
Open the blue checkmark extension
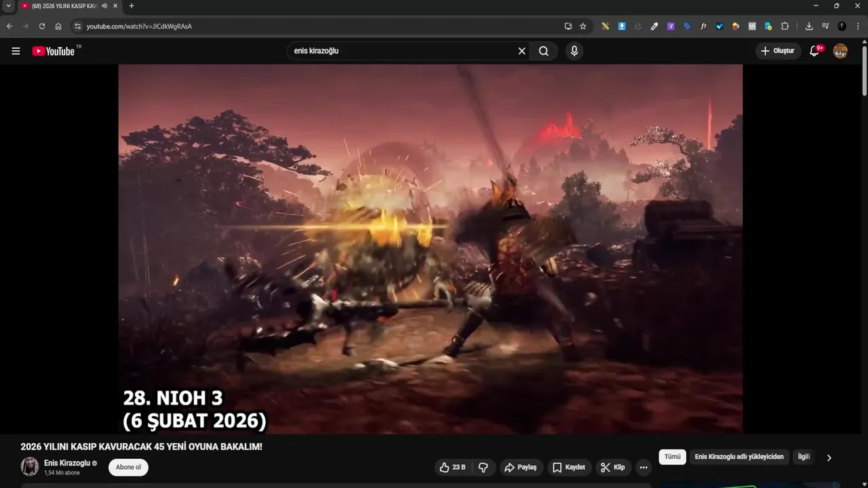coord(719,26)
